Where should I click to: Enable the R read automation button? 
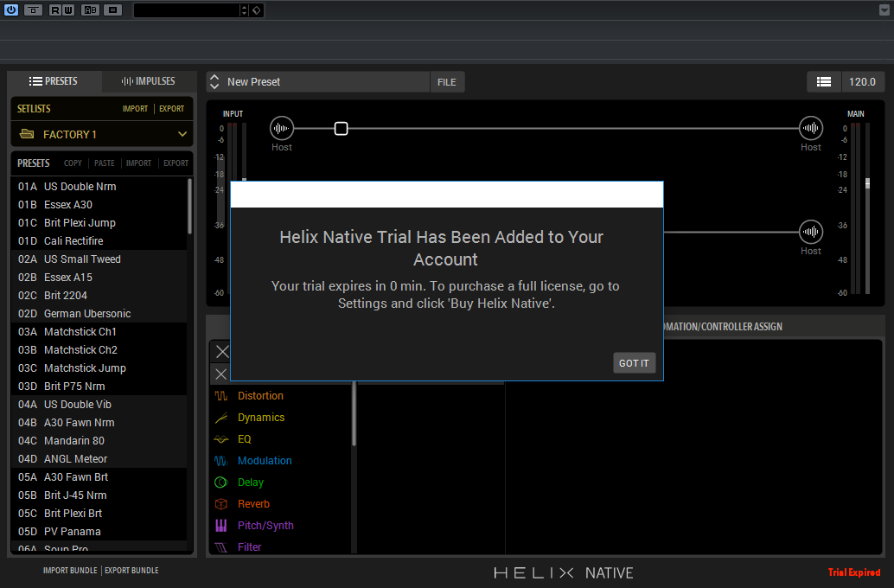[x=54, y=10]
